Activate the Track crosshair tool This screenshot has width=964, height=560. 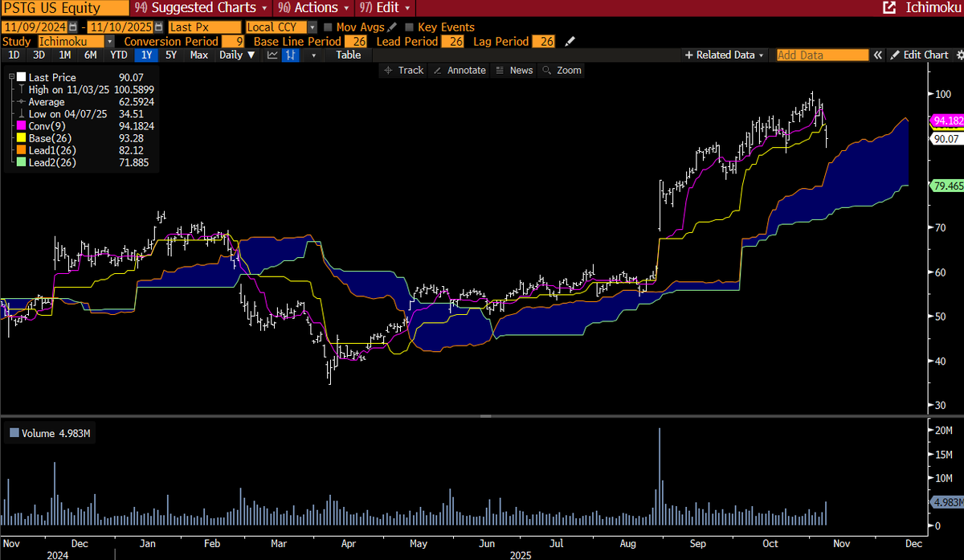tap(405, 71)
